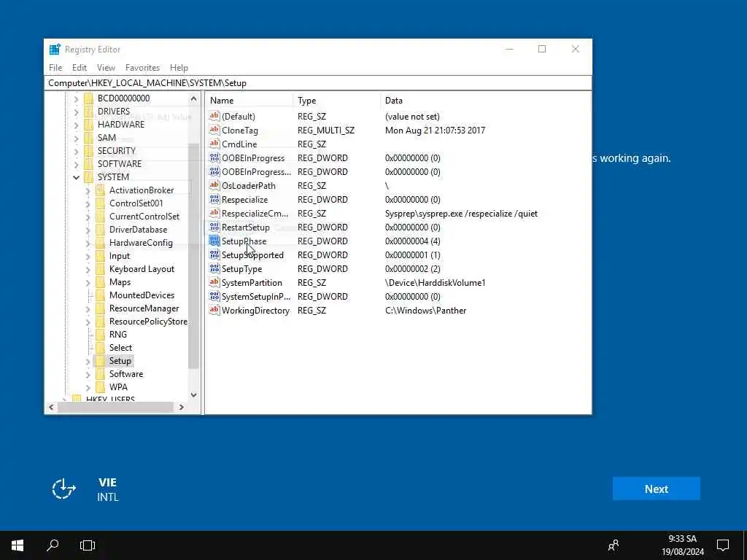Click the tree scrollbar up arrow
This screenshot has width=747, height=560.
point(193,98)
